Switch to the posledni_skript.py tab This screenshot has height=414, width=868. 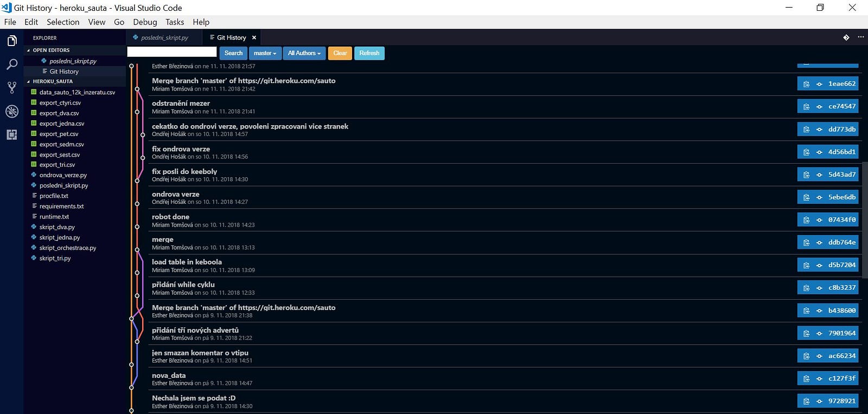tap(164, 37)
